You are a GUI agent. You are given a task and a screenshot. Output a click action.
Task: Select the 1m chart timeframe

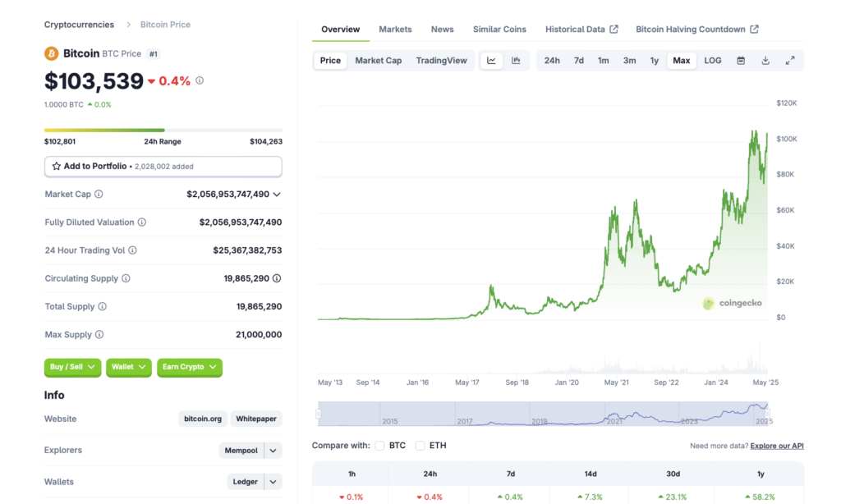[604, 61]
